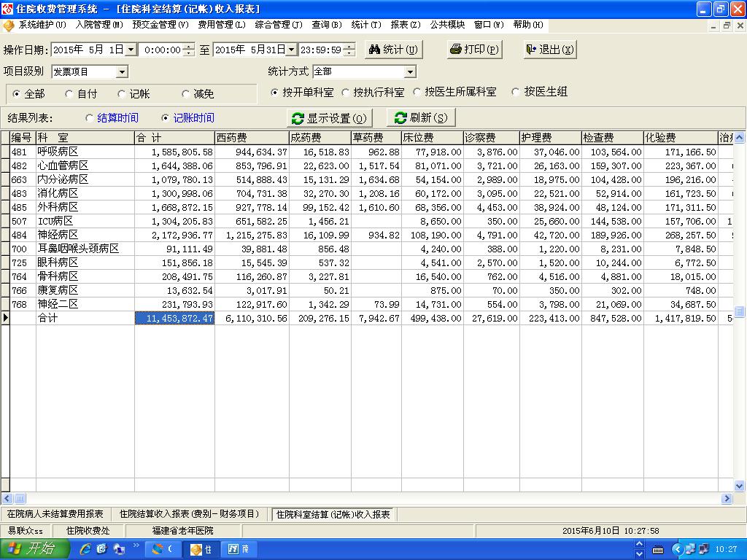This screenshot has width=747, height=560.
Task: Click 刷新(S) button
Action: [x=421, y=117]
